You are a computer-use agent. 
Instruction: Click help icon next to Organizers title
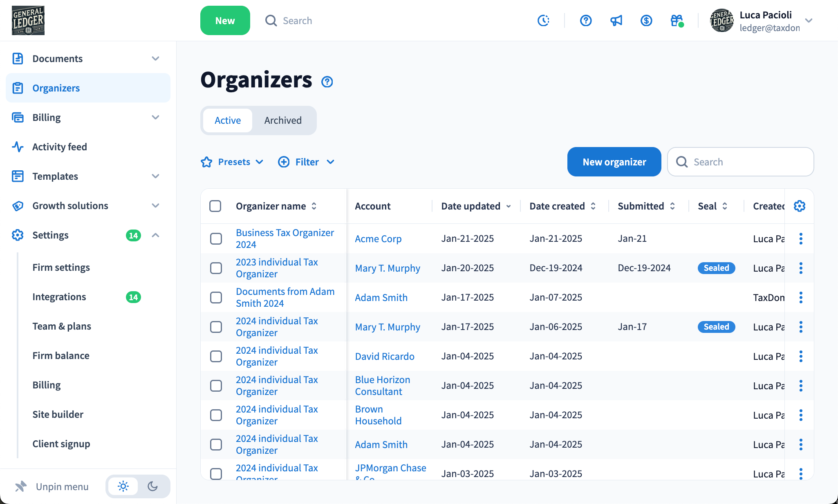point(327,82)
